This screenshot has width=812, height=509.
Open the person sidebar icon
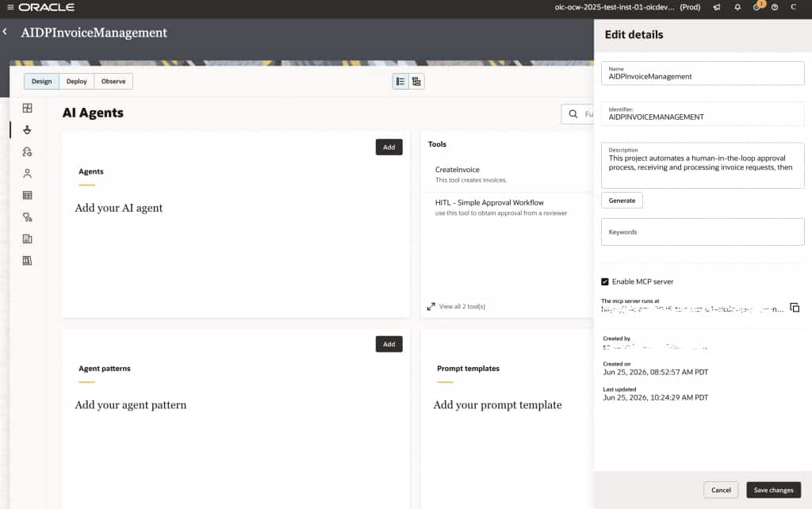(x=28, y=174)
